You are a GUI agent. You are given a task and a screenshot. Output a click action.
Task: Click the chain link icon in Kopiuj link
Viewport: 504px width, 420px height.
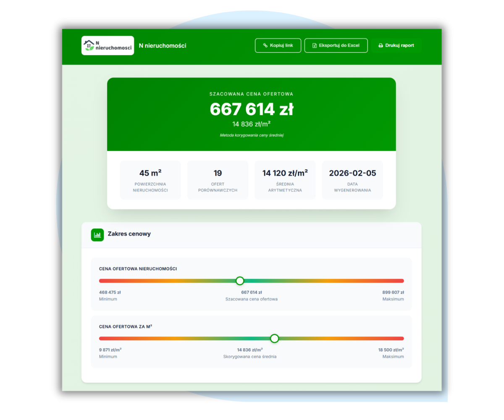click(265, 45)
